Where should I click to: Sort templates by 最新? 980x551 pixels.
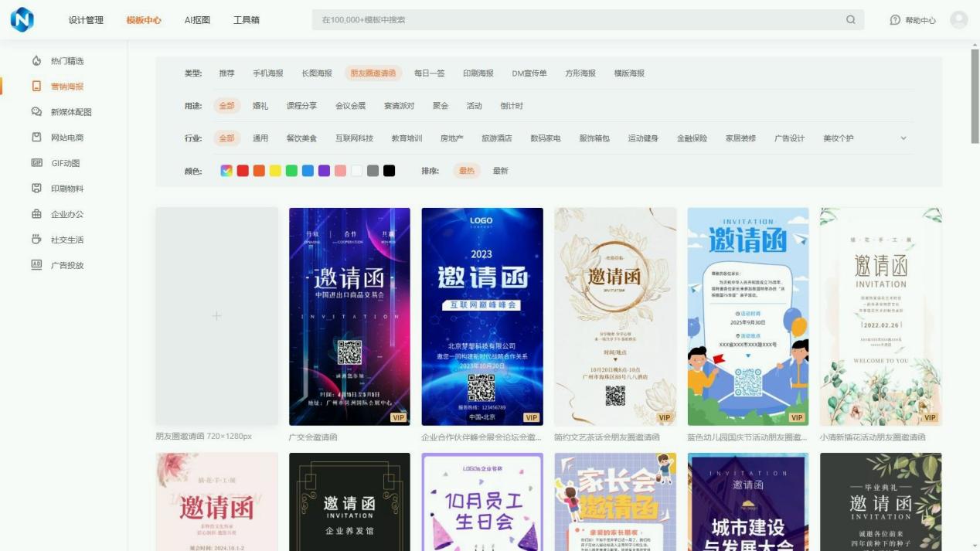coord(501,171)
